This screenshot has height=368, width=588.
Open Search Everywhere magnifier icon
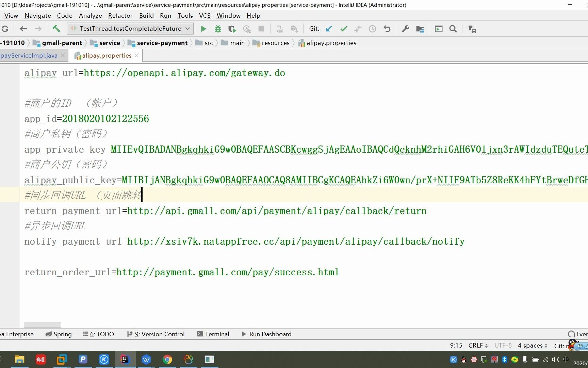point(453,29)
